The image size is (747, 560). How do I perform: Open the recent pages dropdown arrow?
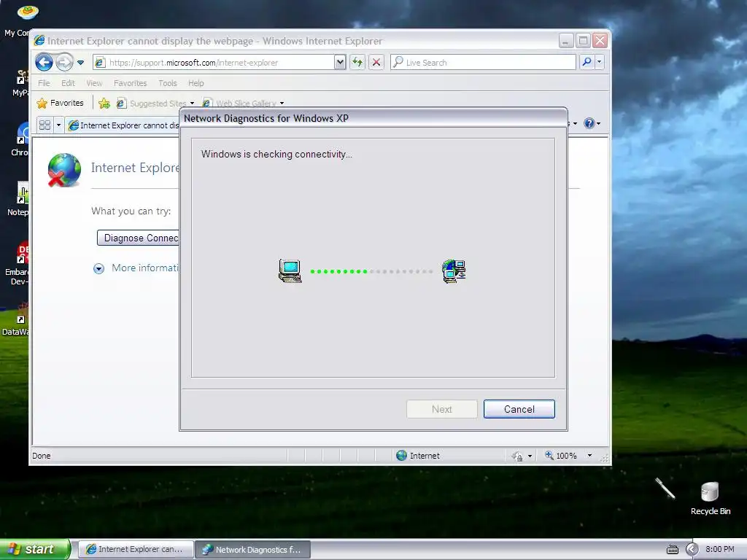[x=80, y=63]
